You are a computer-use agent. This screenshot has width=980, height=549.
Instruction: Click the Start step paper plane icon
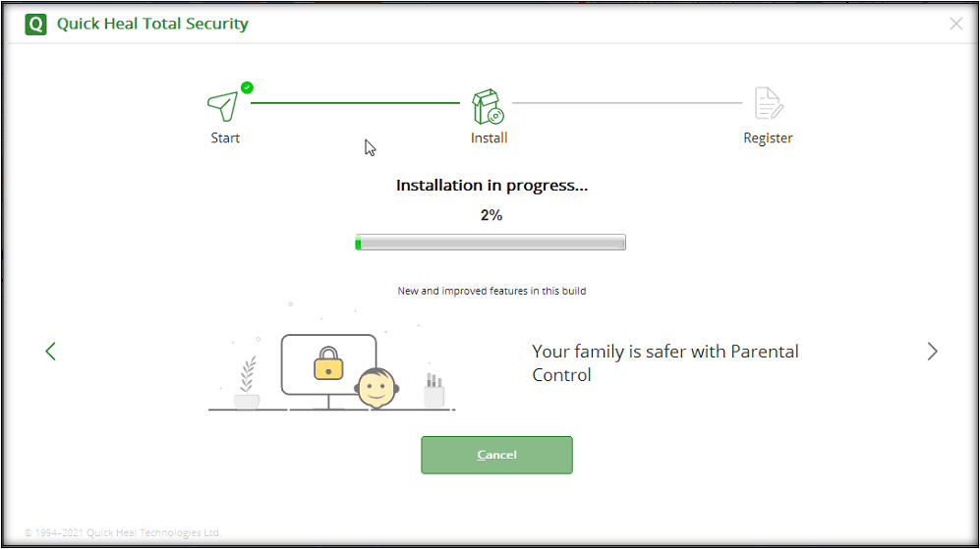(x=222, y=104)
